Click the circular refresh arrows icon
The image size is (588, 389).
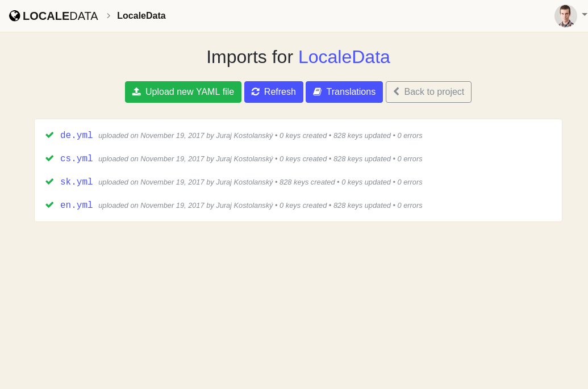(x=256, y=92)
